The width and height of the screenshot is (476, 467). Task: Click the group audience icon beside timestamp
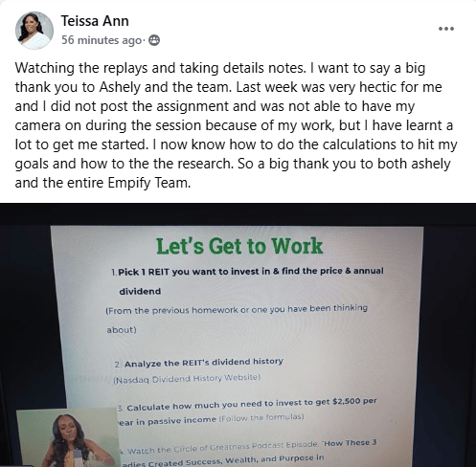click(154, 40)
